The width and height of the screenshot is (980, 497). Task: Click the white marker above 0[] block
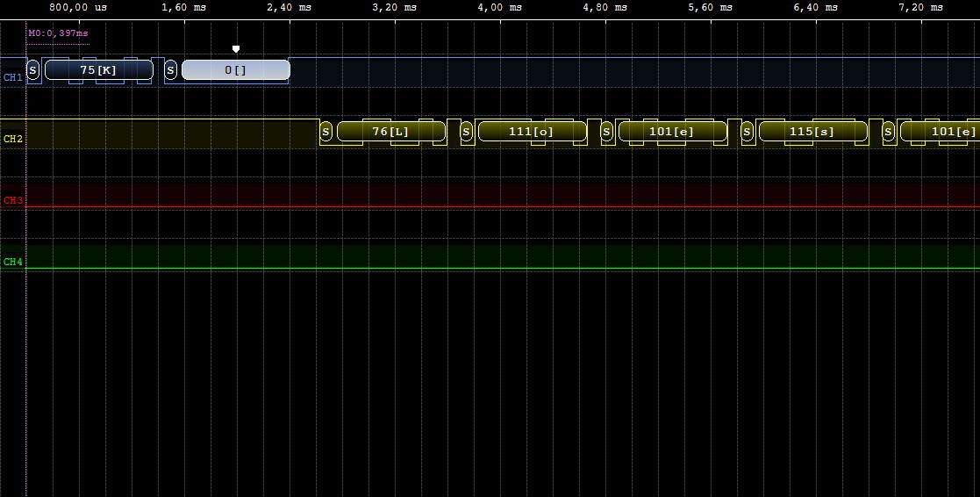(x=235, y=49)
